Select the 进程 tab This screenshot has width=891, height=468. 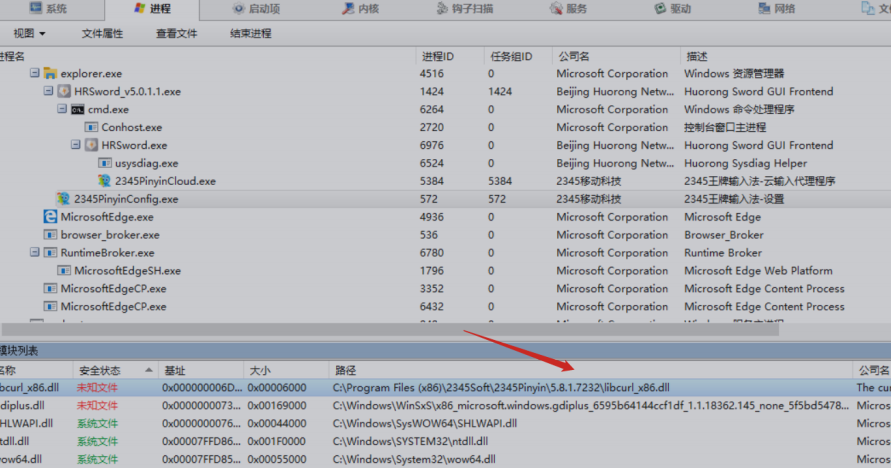pyautogui.click(x=152, y=9)
